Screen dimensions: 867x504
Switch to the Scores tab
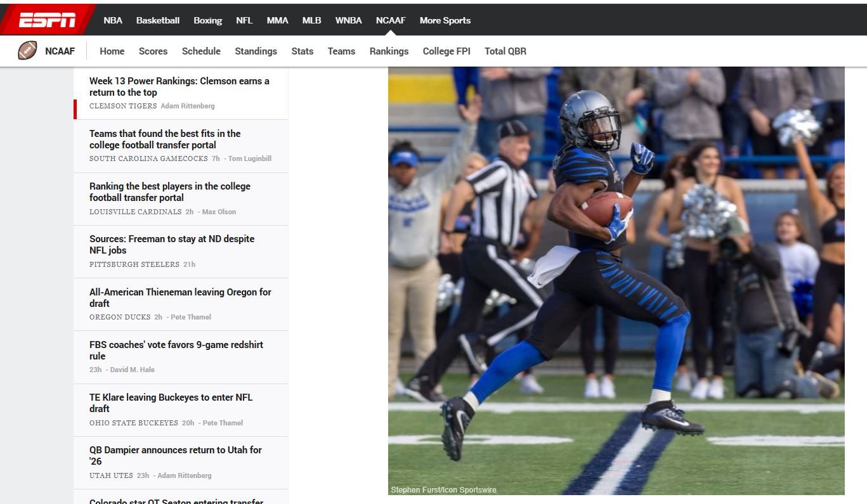click(153, 51)
